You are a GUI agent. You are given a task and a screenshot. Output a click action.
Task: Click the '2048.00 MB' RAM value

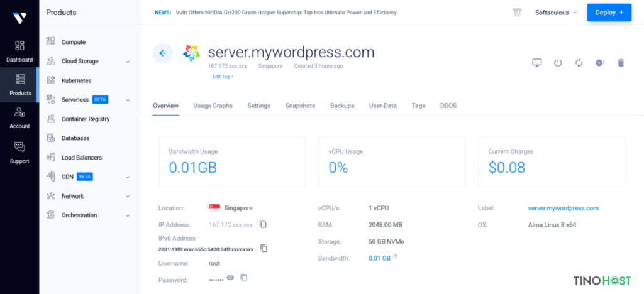coord(386,225)
